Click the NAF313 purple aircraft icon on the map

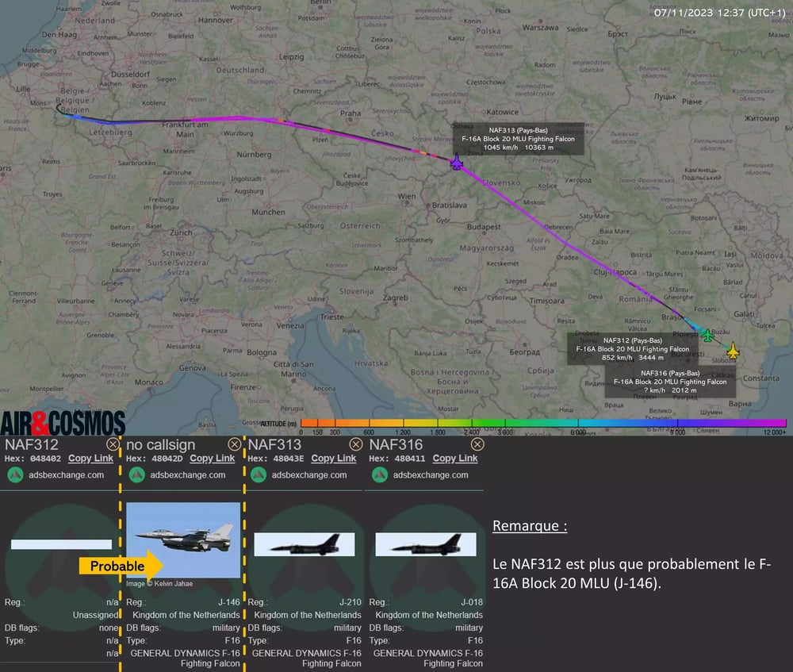[x=457, y=163]
